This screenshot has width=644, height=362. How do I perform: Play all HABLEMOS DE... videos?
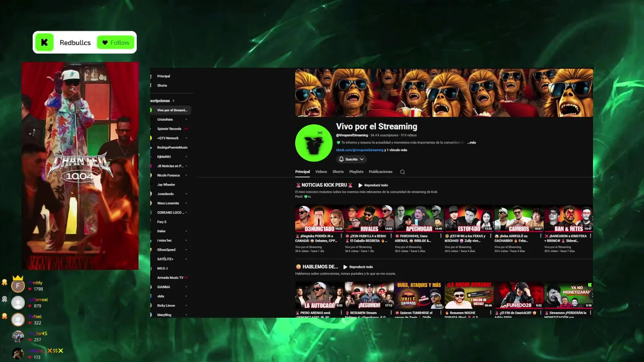(x=358, y=267)
